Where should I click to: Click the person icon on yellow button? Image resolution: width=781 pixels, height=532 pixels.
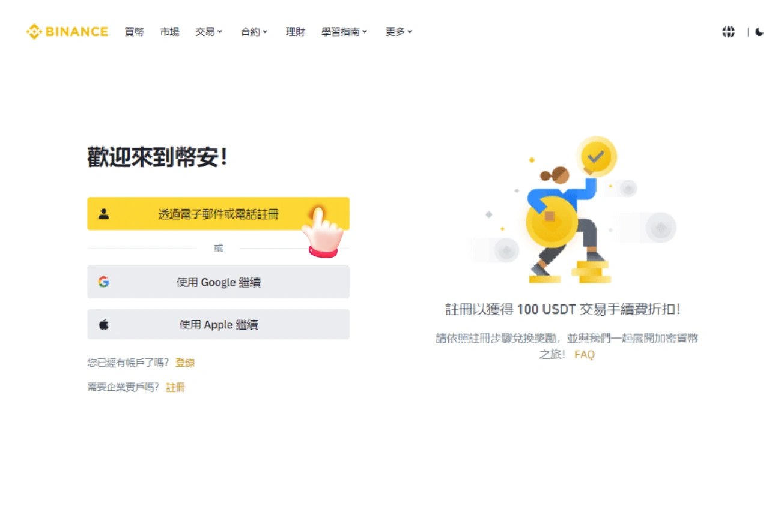tap(104, 213)
